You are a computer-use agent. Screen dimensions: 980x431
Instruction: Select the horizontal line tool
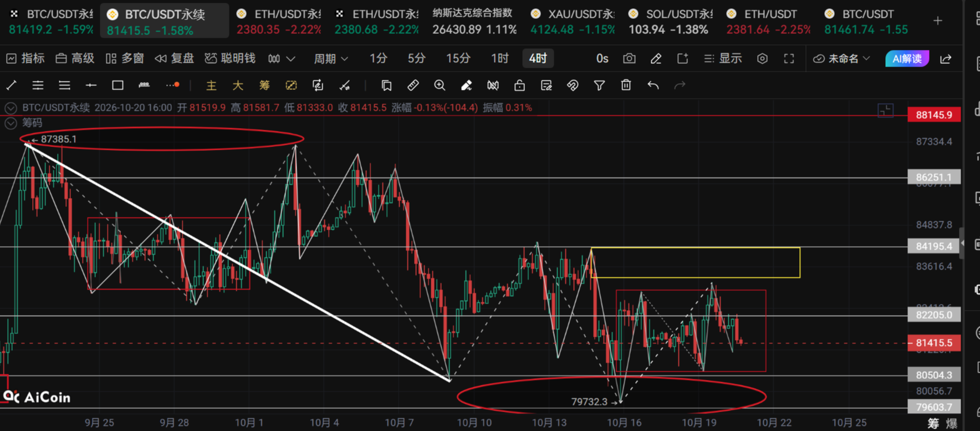click(91, 85)
